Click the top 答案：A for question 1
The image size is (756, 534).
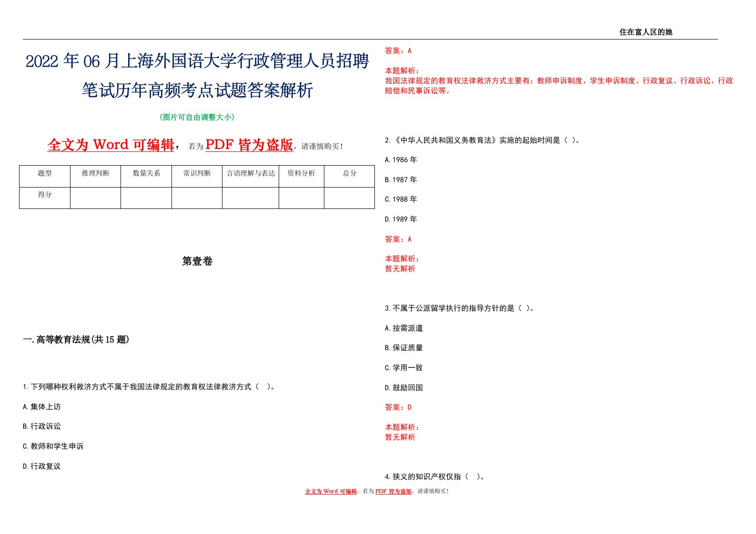tap(398, 50)
